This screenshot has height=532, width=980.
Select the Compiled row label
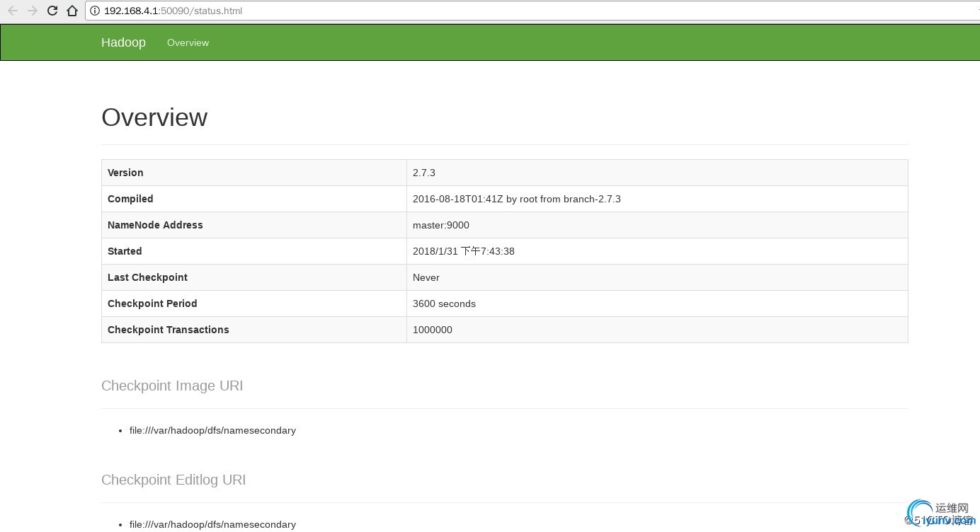[x=130, y=199]
